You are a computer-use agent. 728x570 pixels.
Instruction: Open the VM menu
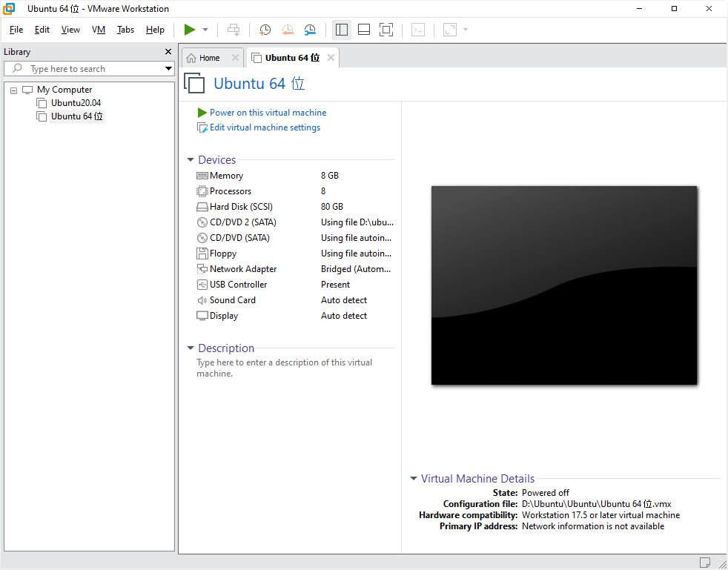(x=99, y=30)
